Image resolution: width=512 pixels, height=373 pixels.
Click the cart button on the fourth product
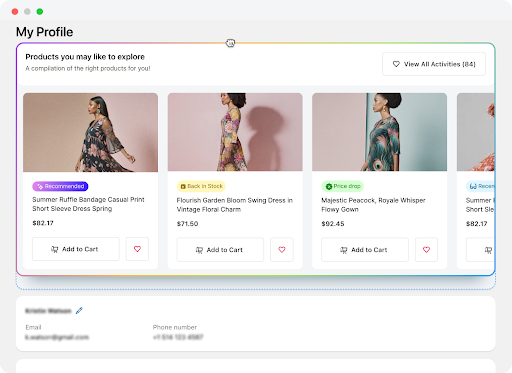tap(480, 250)
